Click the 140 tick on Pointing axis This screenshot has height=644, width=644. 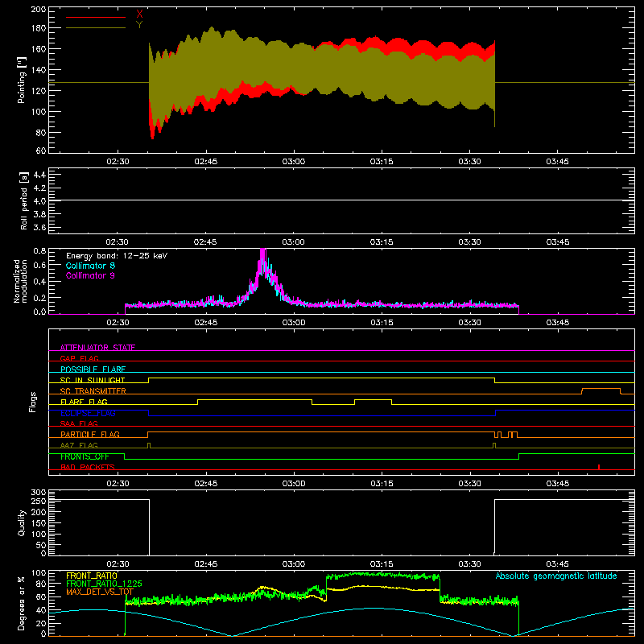click(38, 70)
